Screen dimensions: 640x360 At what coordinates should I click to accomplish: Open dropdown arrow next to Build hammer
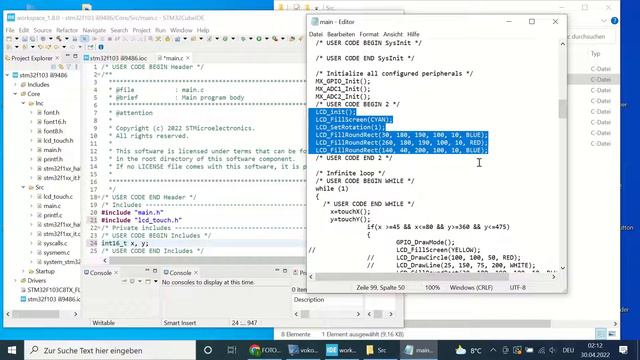point(67,39)
